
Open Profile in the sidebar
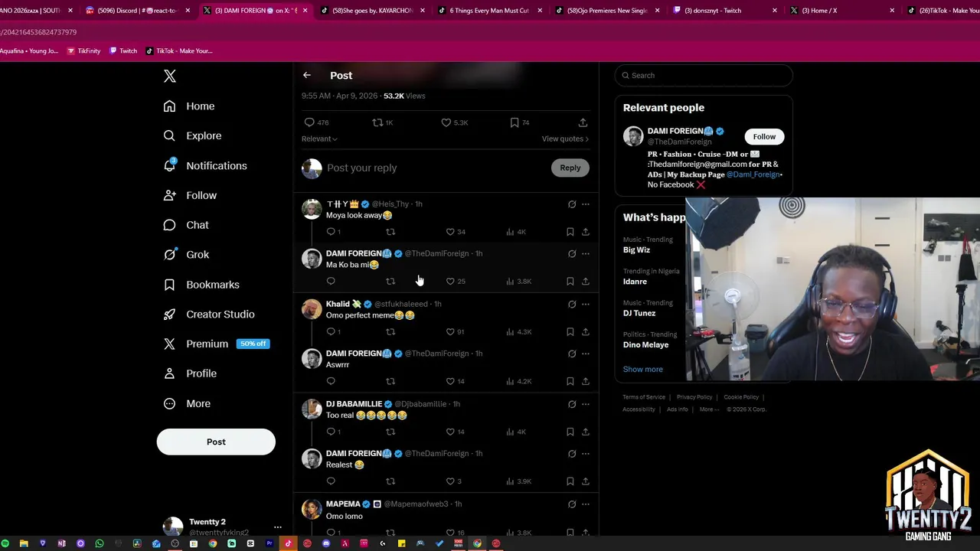190,373
